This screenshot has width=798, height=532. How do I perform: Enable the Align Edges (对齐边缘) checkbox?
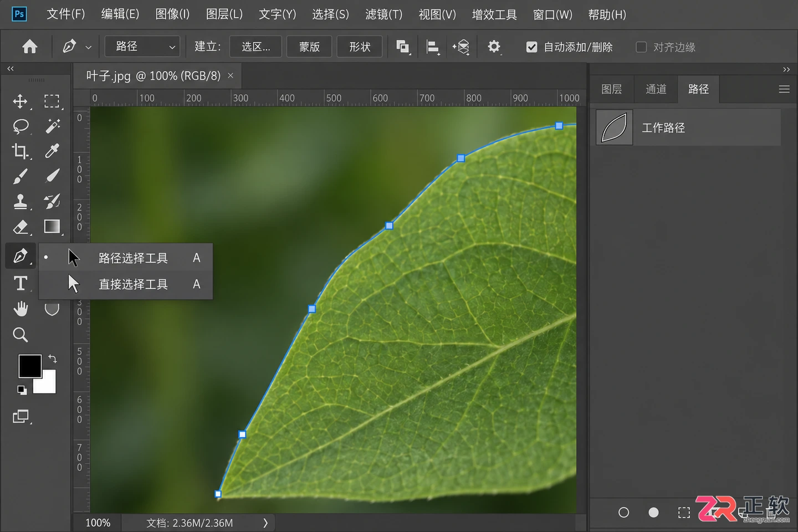[x=641, y=47]
